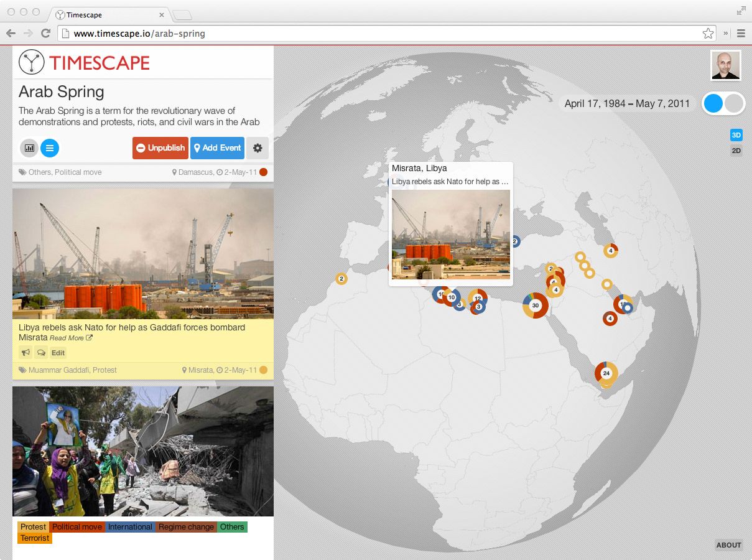This screenshot has height=560, width=752.
Task: Open the ABOUT menu in the corner
Action: [728, 545]
